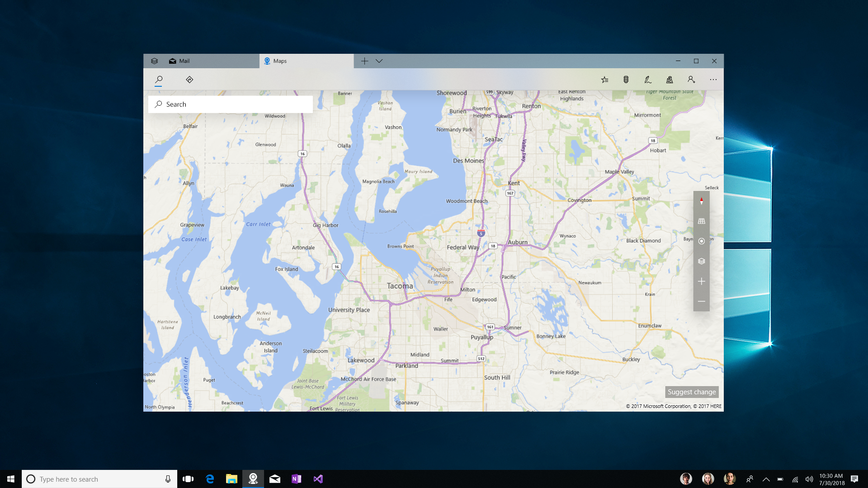Open Saved places favorites icon
The image size is (868, 488).
coord(604,80)
